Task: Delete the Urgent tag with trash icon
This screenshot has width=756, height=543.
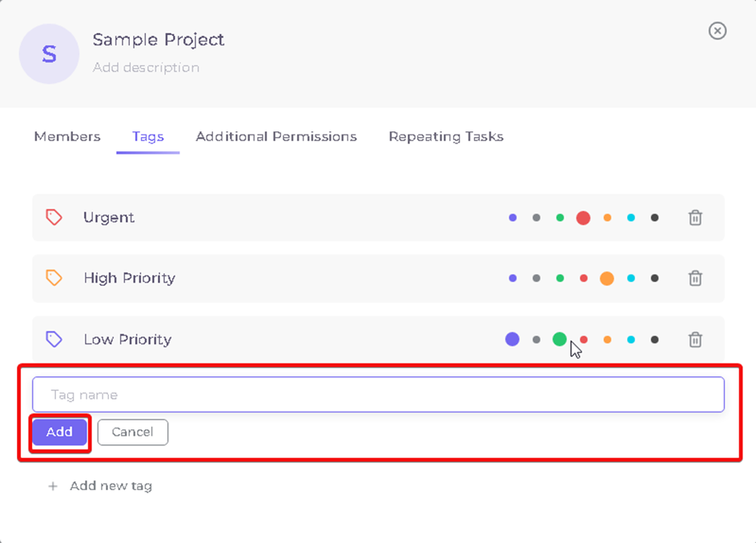Action: (695, 218)
